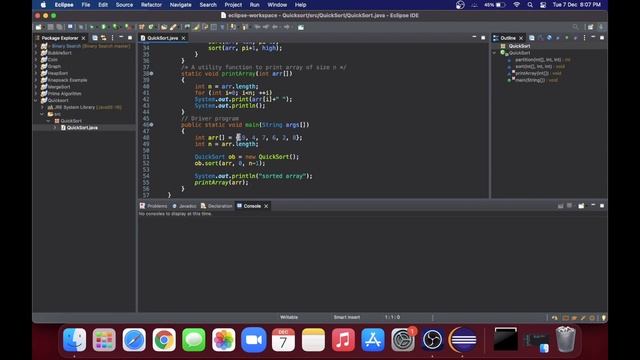Expand JRE System Library node

click(42, 107)
